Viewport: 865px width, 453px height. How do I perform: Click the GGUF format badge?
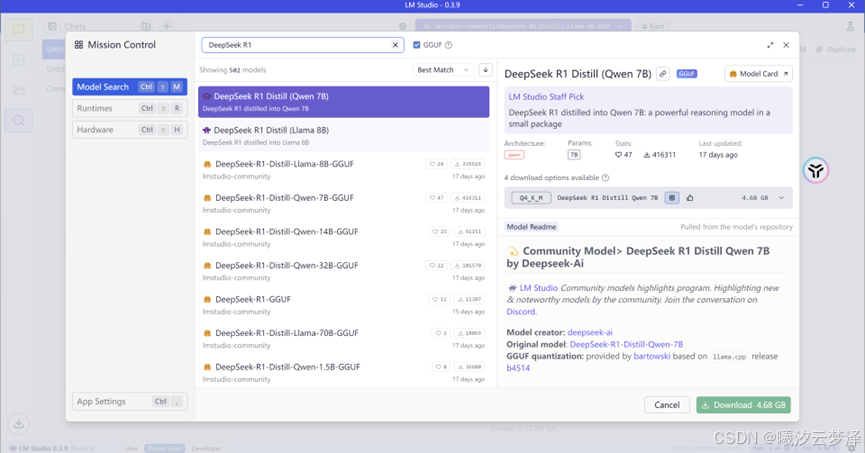(x=687, y=73)
